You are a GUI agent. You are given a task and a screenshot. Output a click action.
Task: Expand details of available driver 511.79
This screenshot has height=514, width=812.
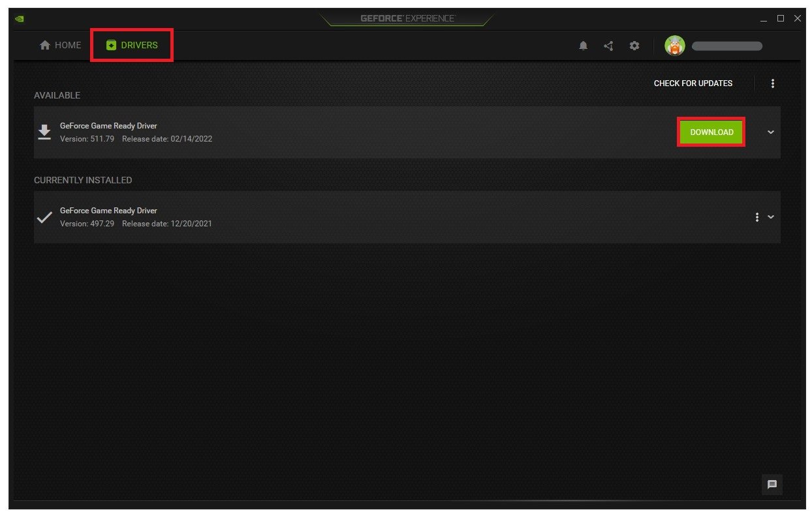pyautogui.click(x=770, y=132)
